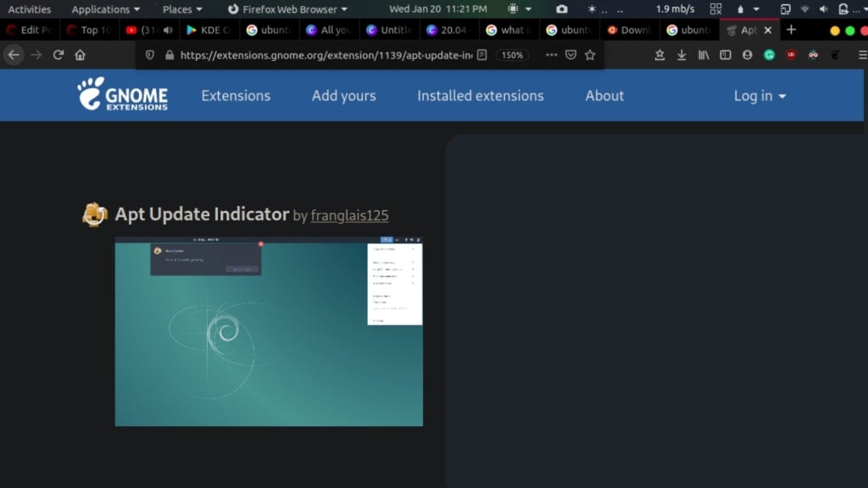Reload the current page

[58, 55]
